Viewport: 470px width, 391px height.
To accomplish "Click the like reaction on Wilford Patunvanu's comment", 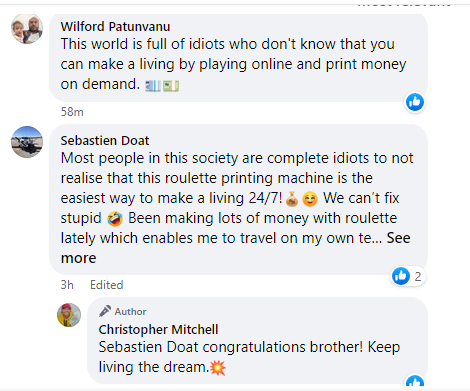I will coord(415,102).
